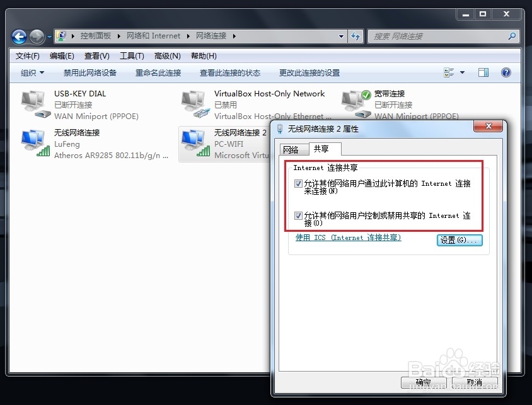Click the Atheros AR9285 adapter text
The height and width of the screenshot is (405, 532).
pos(111,155)
